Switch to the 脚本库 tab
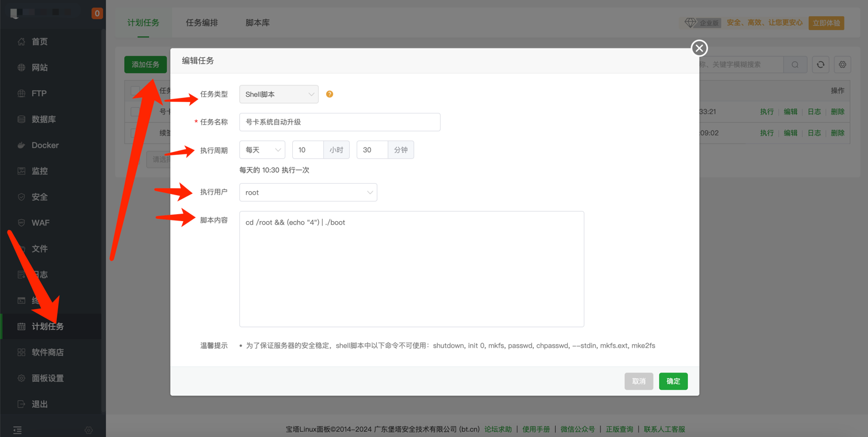868x437 pixels. click(x=257, y=23)
